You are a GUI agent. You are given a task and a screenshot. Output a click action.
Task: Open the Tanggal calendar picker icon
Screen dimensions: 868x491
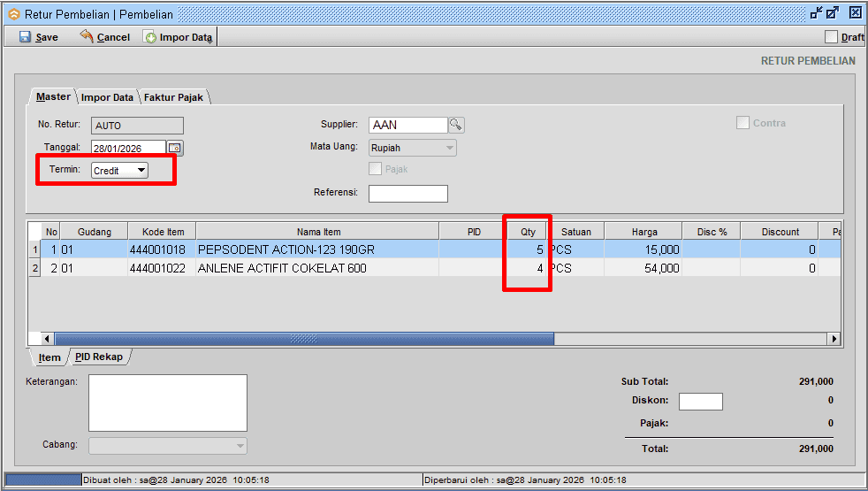point(175,148)
